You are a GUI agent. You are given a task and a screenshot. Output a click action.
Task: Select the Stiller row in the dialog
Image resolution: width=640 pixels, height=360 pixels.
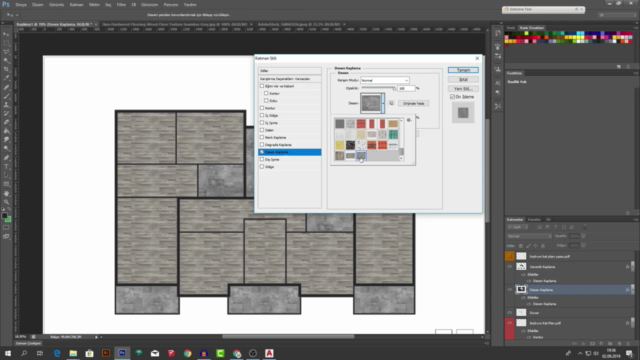click(289, 71)
